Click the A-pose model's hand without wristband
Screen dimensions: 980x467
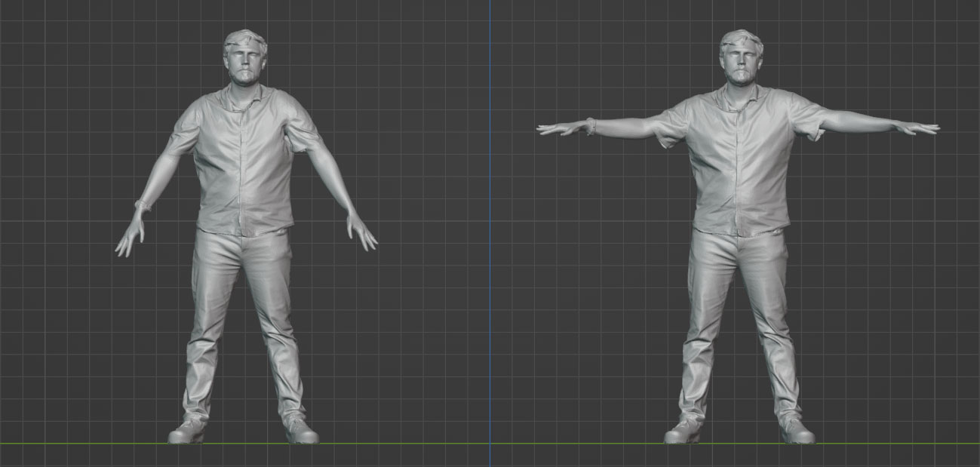tap(361, 231)
